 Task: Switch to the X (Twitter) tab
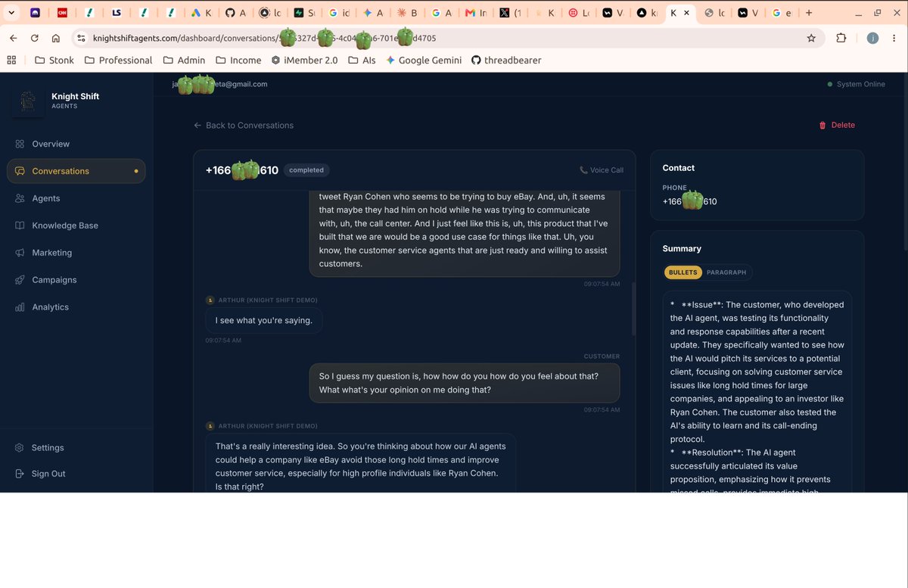(510, 13)
